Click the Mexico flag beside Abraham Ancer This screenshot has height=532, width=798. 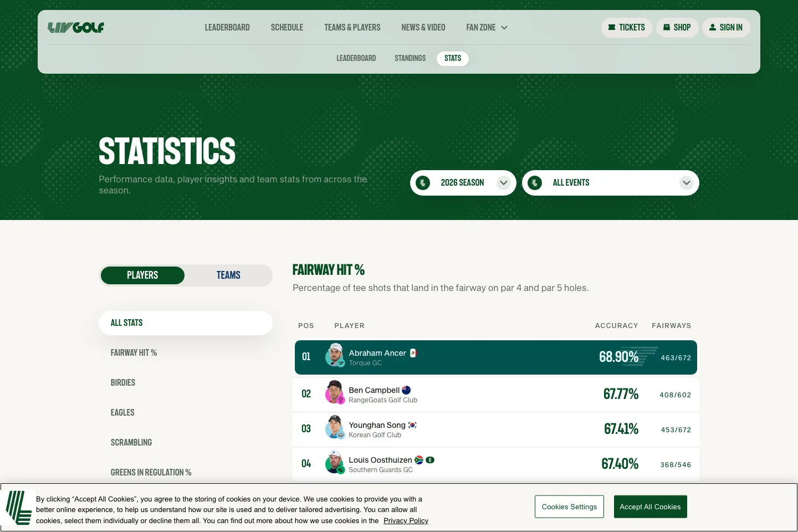(413, 353)
